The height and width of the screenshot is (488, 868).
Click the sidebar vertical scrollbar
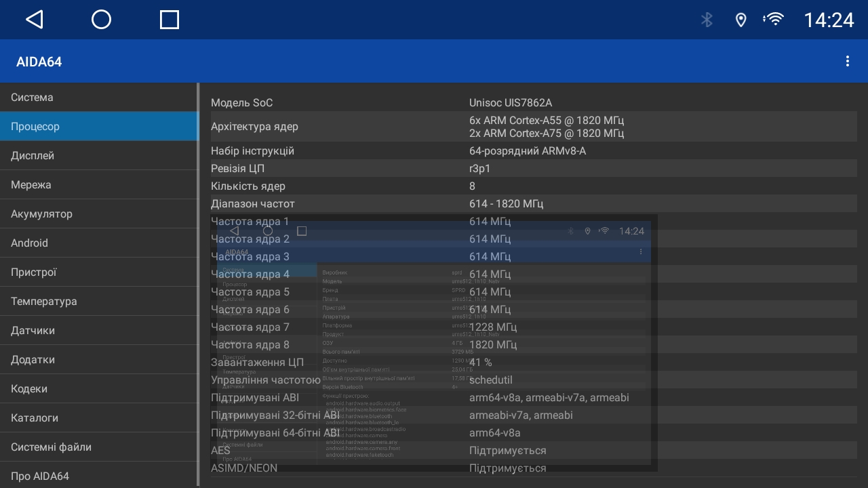pyautogui.click(x=199, y=285)
